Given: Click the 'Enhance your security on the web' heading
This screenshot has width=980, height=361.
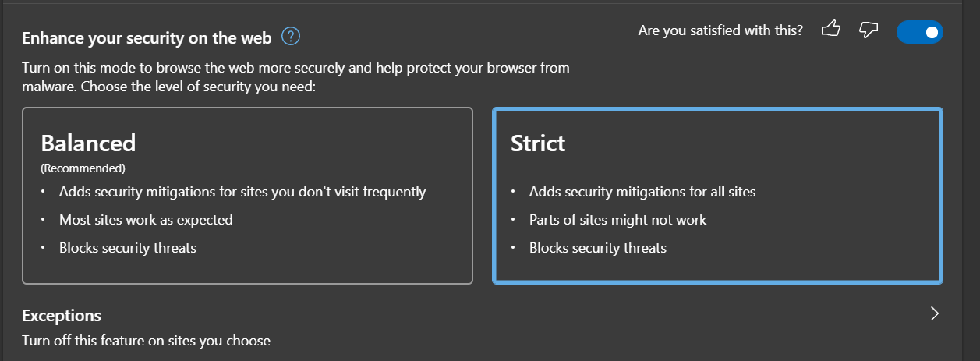Looking at the screenshot, I should coord(147,37).
